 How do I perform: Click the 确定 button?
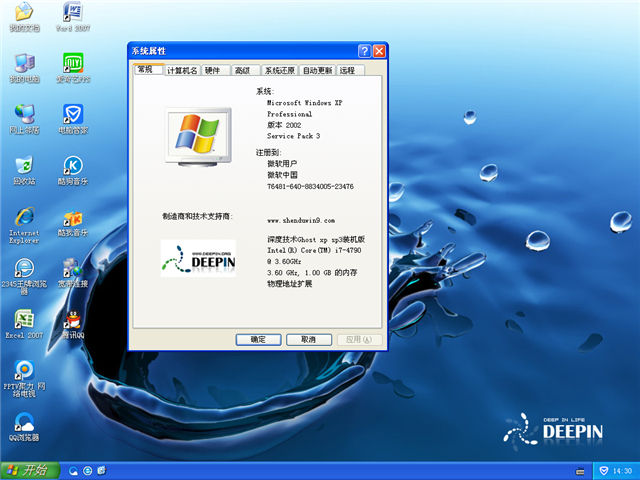point(258,340)
